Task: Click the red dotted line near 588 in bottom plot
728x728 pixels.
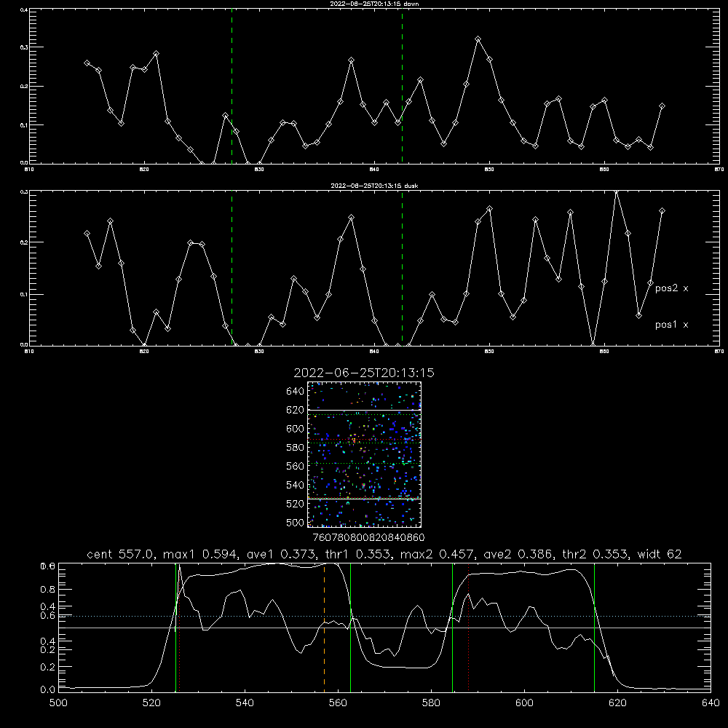Action: click(x=468, y=628)
